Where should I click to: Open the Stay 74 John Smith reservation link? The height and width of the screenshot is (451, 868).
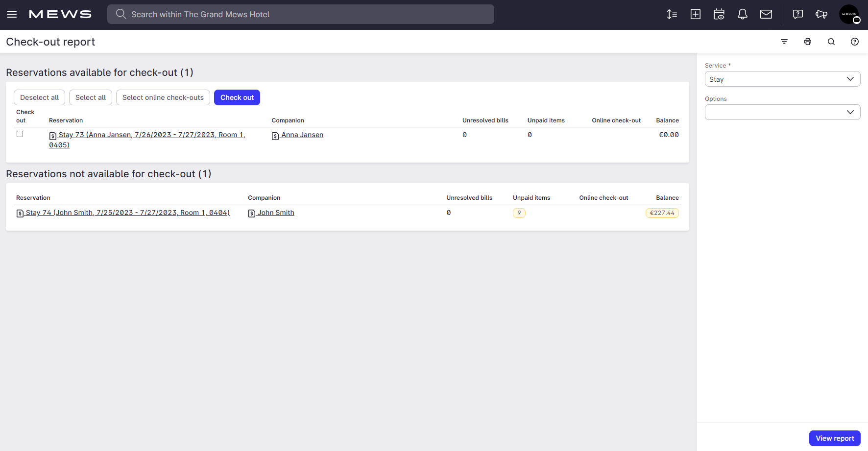pos(127,213)
